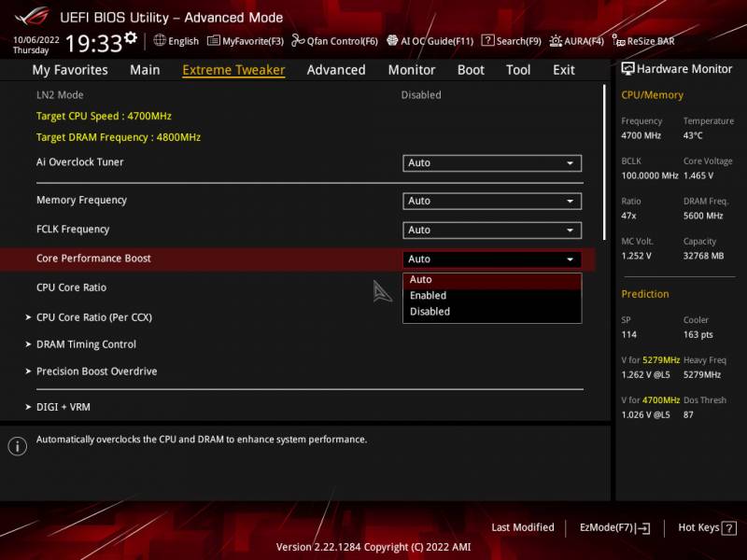Click the Capacity 32768 MB value

click(703, 256)
